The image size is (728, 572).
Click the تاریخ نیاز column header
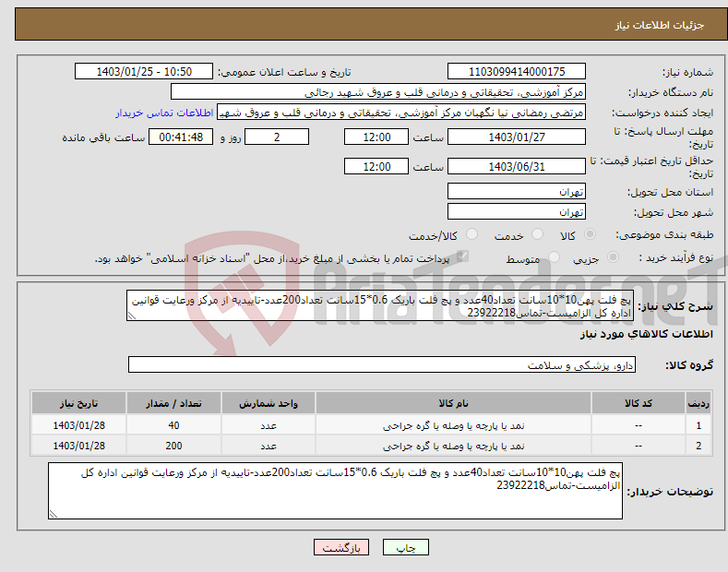pos(79,403)
